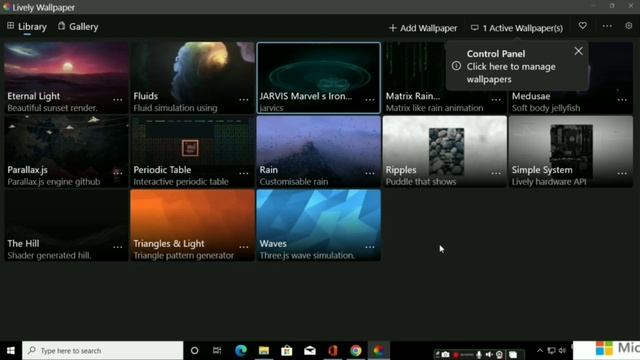
Task: Open Cortana circle icon in taskbar
Action: click(195, 351)
